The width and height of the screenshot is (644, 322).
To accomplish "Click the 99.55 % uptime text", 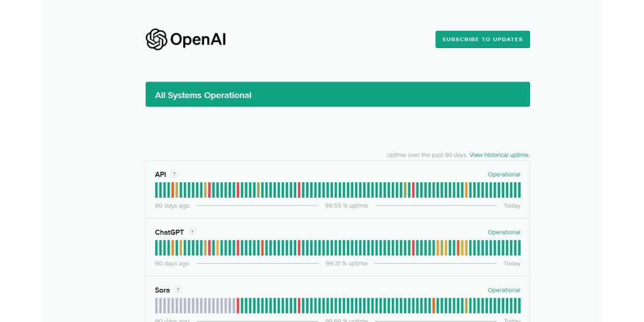I will [346, 206].
